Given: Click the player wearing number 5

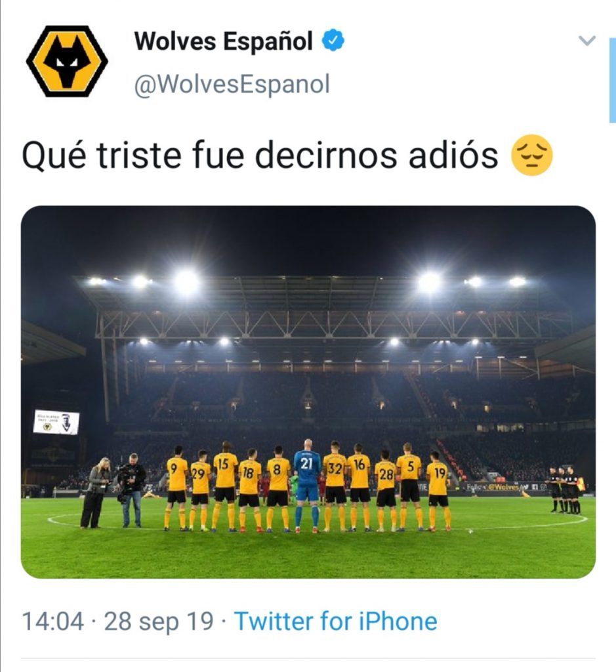Looking at the screenshot, I should (x=409, y=486).
